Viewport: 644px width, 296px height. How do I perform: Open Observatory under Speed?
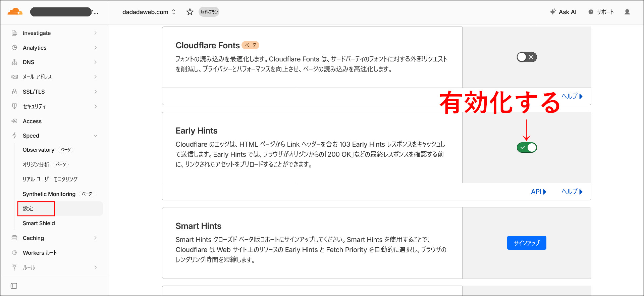click(38, 150)
